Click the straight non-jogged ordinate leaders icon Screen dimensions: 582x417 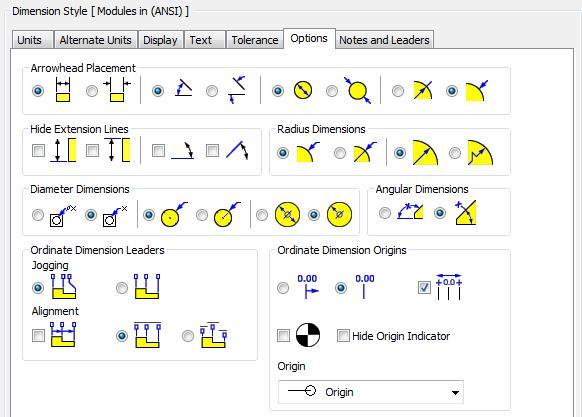(147, 287)
